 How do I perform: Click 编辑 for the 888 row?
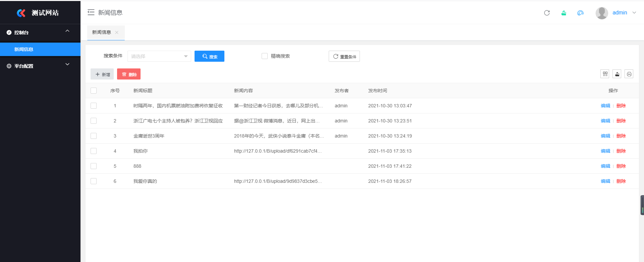605,166
